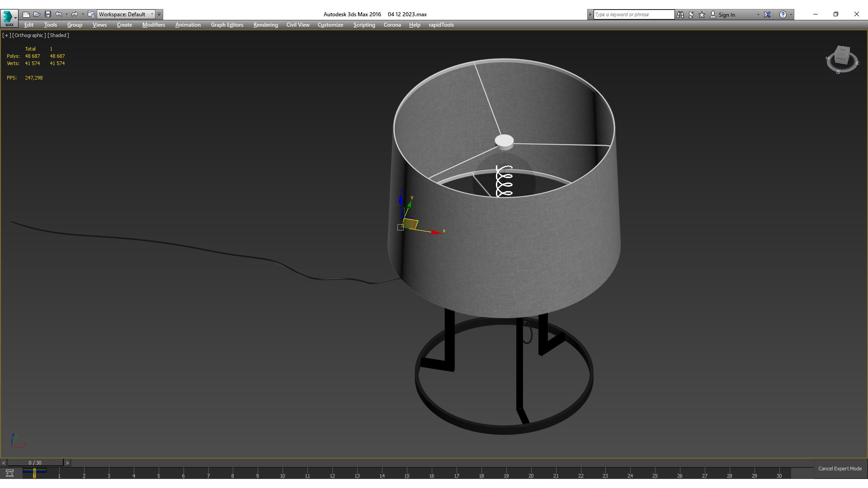Click the keyword search input field
Image resolution: width=868 pixels, height=488 pixels.
click(x=633, y=14)
